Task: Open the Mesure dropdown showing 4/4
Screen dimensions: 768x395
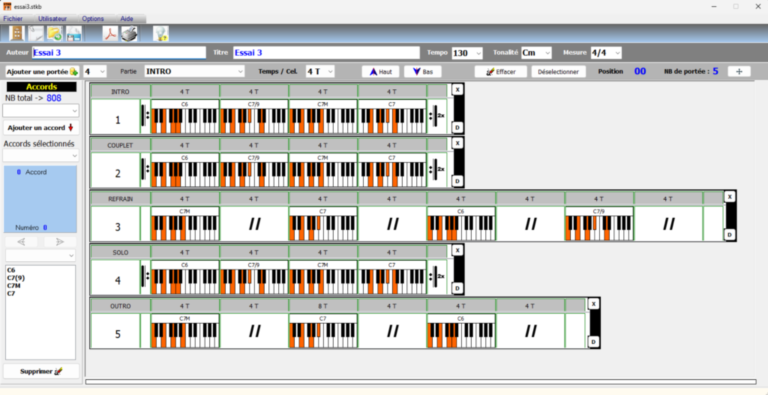Action: point(606,53)
